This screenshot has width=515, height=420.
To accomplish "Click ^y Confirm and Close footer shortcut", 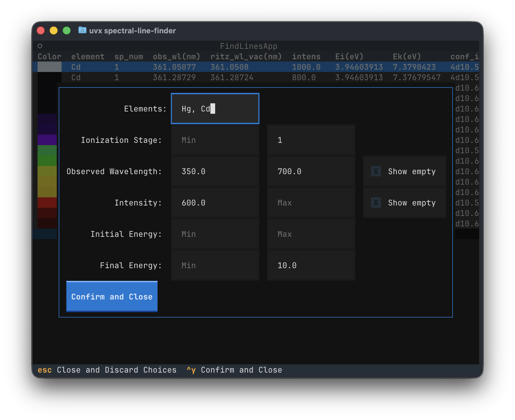I will point(234,370).
